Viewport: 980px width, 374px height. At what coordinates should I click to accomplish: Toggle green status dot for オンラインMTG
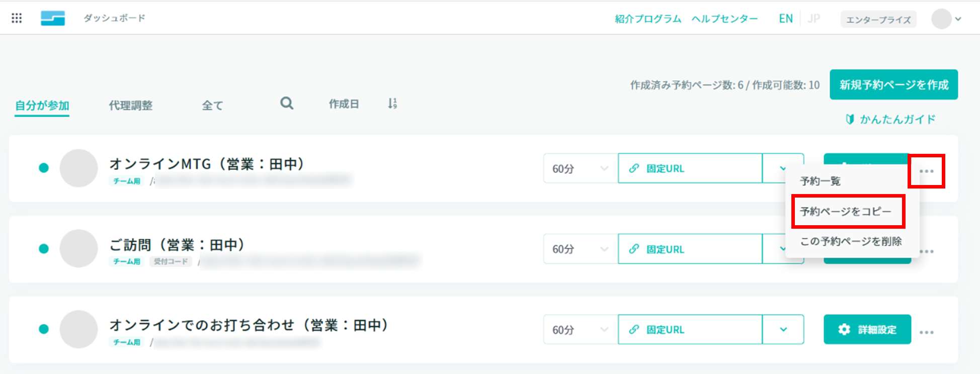44,168
